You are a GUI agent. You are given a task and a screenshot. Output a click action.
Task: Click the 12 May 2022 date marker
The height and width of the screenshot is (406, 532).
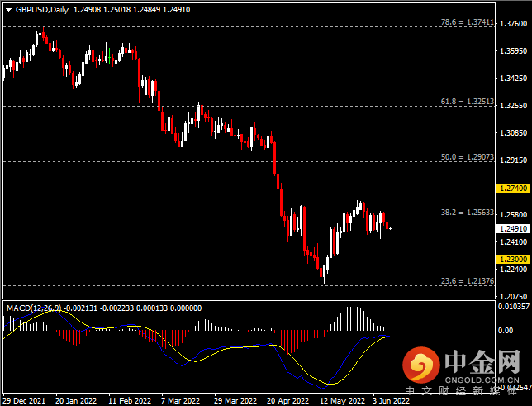tap(342, 400)
